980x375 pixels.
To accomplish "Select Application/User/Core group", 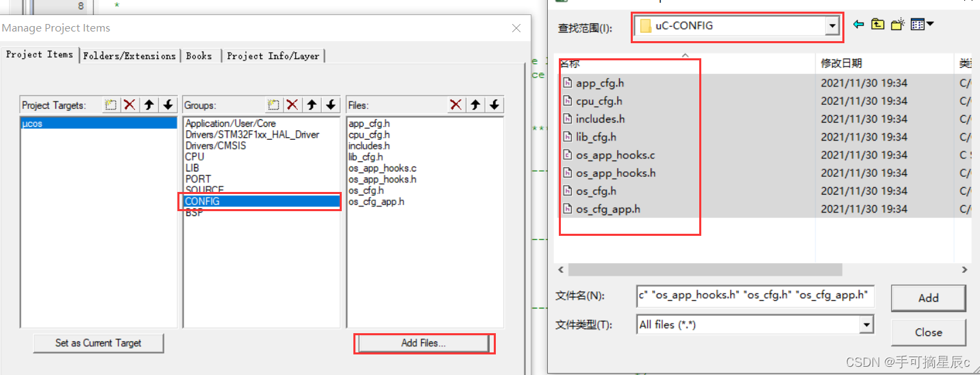I will tap(231, 123).
